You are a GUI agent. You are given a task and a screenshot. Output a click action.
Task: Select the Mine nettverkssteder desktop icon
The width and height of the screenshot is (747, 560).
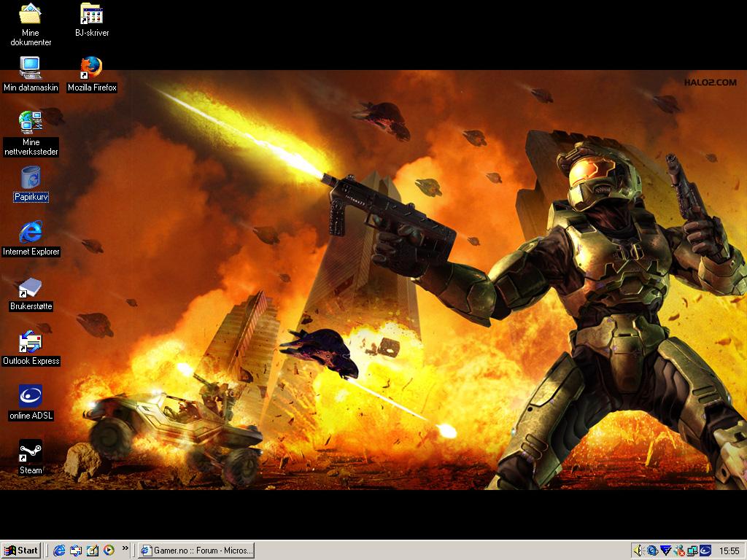[x=31, y=133]
